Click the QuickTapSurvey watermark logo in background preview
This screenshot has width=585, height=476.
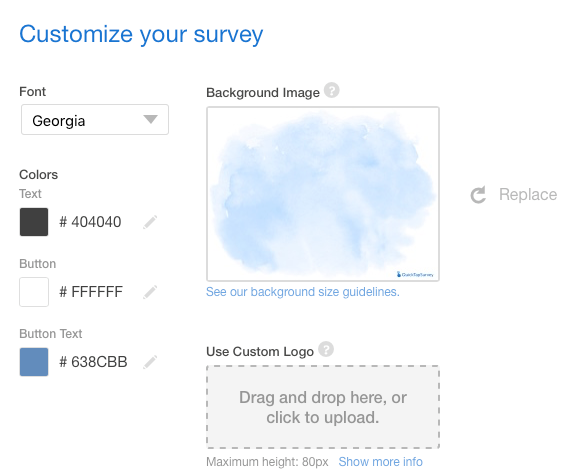415,275
